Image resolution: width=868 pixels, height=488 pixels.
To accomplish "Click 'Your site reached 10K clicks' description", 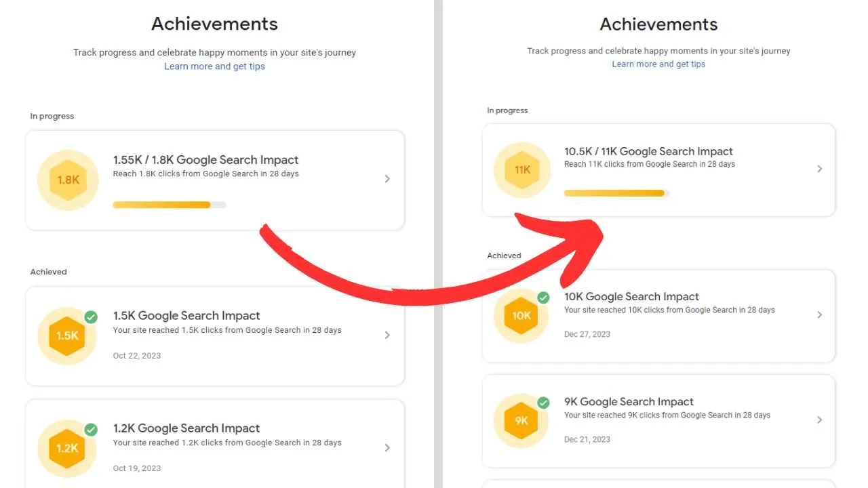I will [x=669, y=310].
